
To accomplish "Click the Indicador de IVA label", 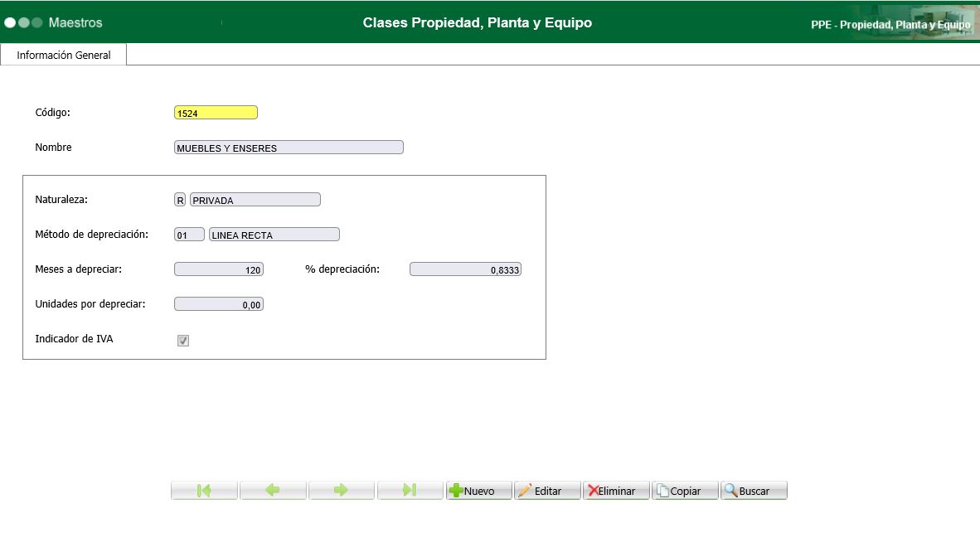I will click(74, 339).
